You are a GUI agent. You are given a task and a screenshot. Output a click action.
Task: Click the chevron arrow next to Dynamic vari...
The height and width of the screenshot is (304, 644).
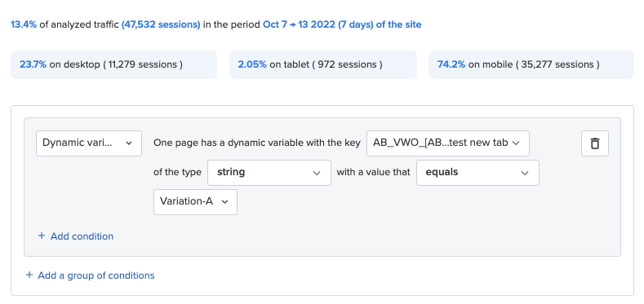pyautogui.click(x=129, y=143)
